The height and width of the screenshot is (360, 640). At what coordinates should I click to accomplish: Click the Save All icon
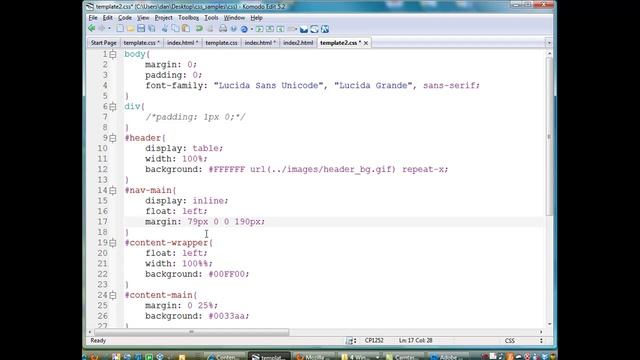151,29
